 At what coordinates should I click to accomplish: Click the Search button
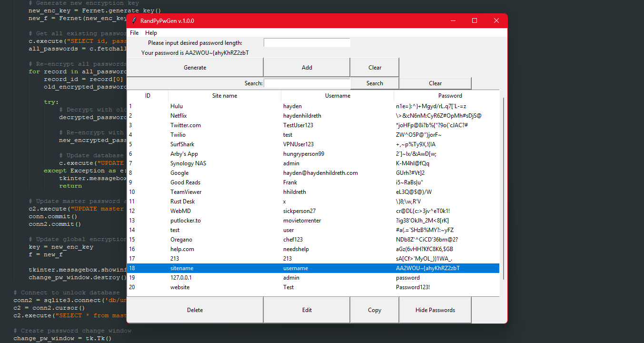375,83
